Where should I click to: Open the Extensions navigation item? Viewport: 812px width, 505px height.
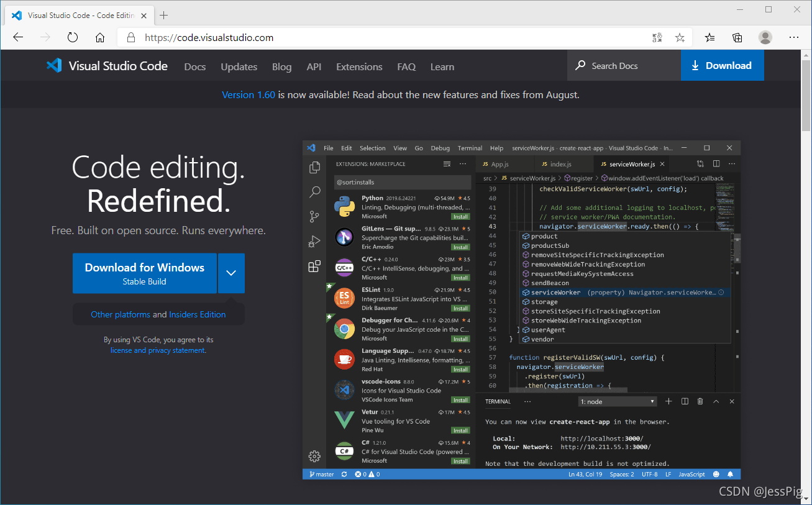tap(359, 66)
